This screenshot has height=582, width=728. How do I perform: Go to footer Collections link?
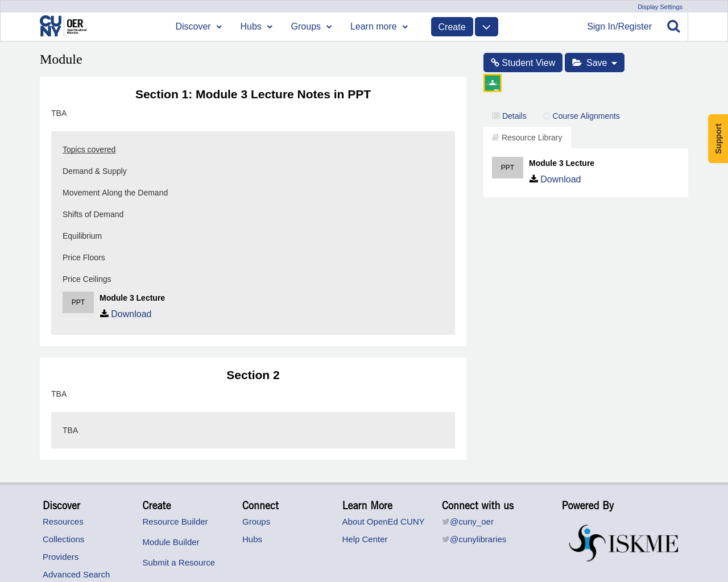point(63,539)
